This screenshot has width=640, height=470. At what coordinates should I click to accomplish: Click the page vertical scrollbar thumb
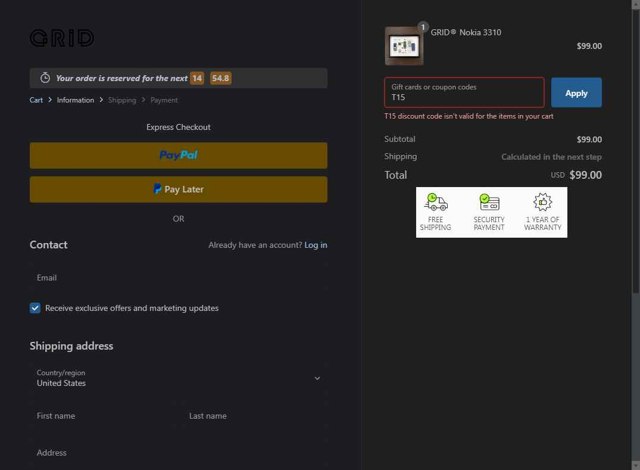tap(636, 152)
